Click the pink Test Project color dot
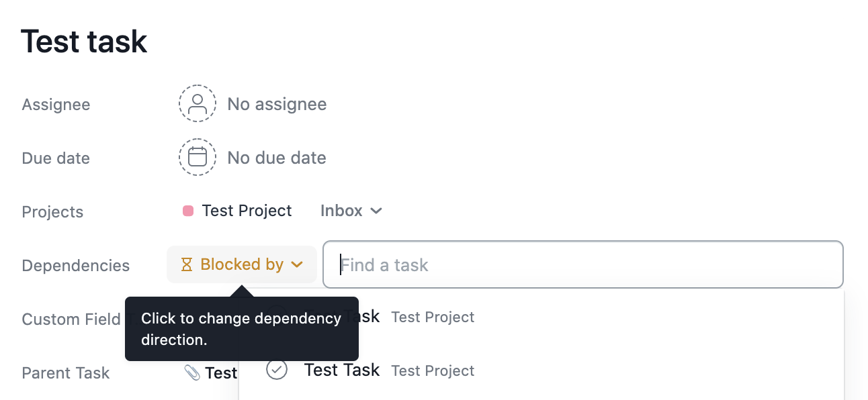Viewport: 868px width, 400px height. (x=188, y=211)
